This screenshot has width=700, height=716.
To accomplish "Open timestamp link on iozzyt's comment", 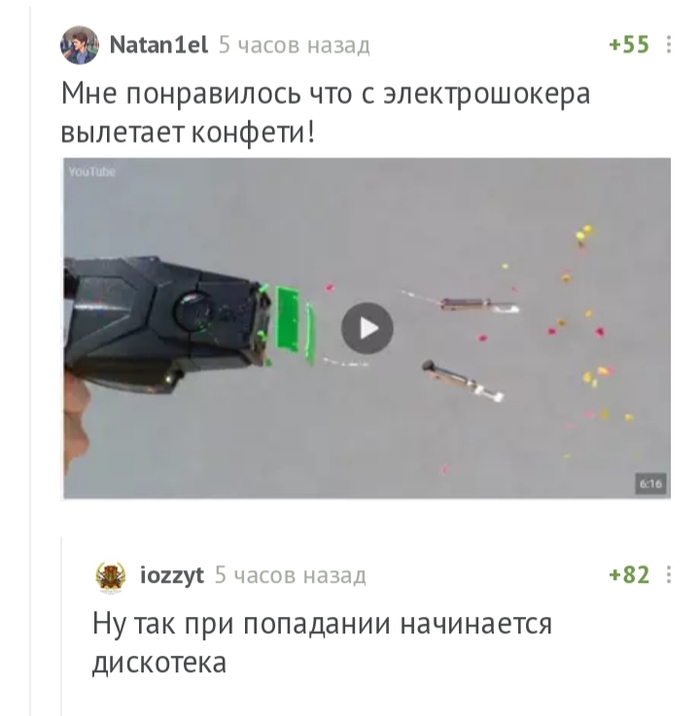I will tap(290, 575).
